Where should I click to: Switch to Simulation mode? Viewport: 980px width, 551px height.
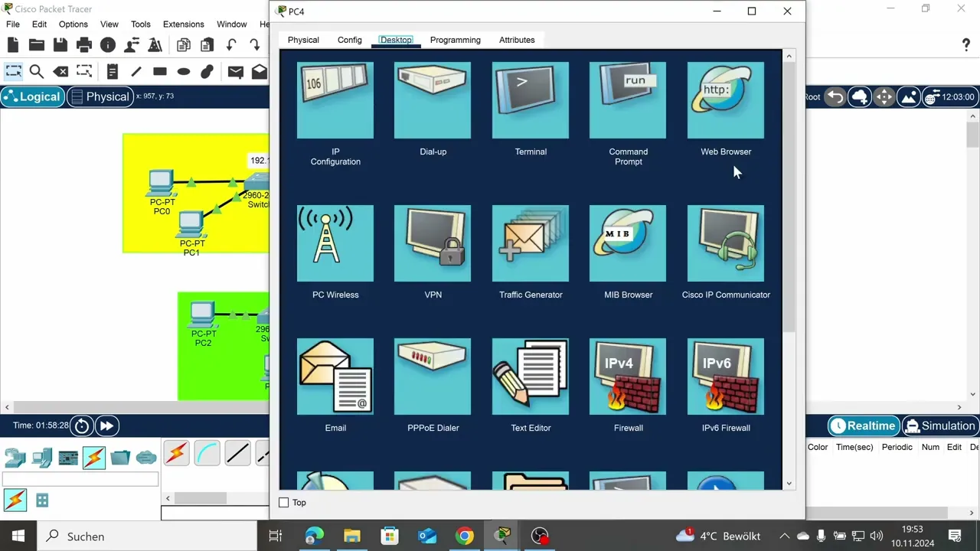[939, 425]
